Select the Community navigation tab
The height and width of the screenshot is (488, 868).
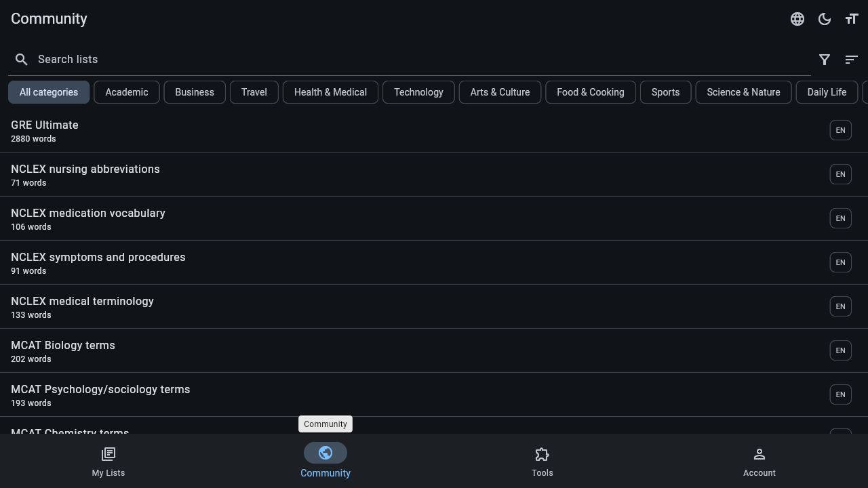pos(325,461)
